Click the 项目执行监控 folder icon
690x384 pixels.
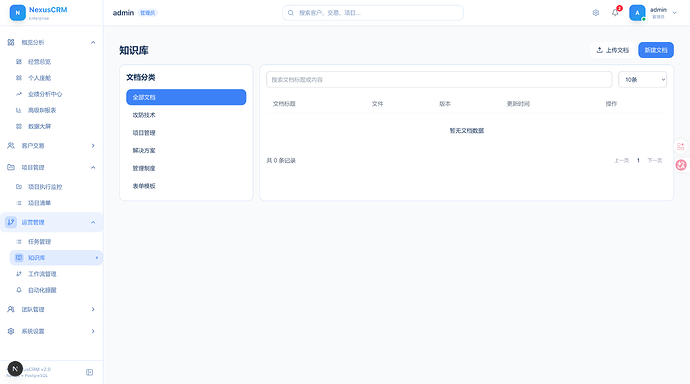point(18,187)
